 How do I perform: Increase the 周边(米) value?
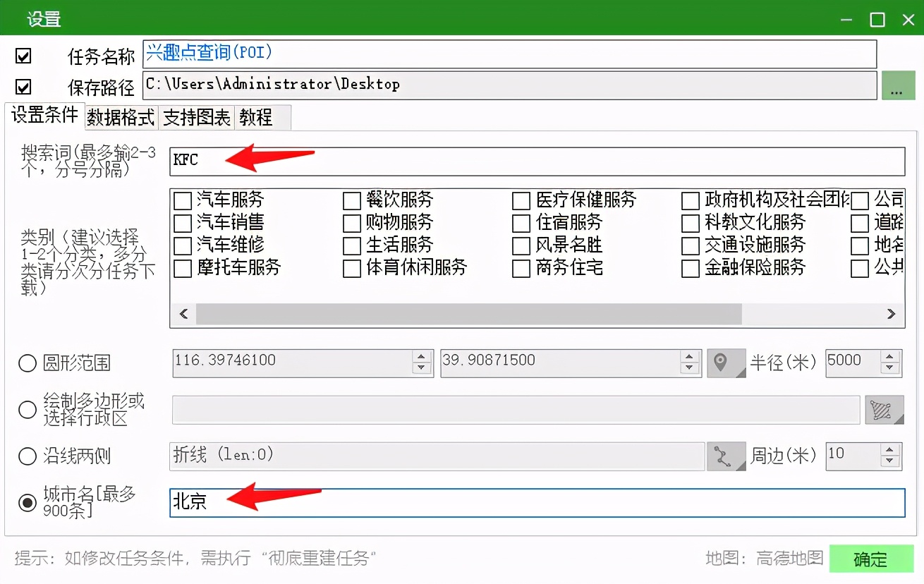click(890, 451)
